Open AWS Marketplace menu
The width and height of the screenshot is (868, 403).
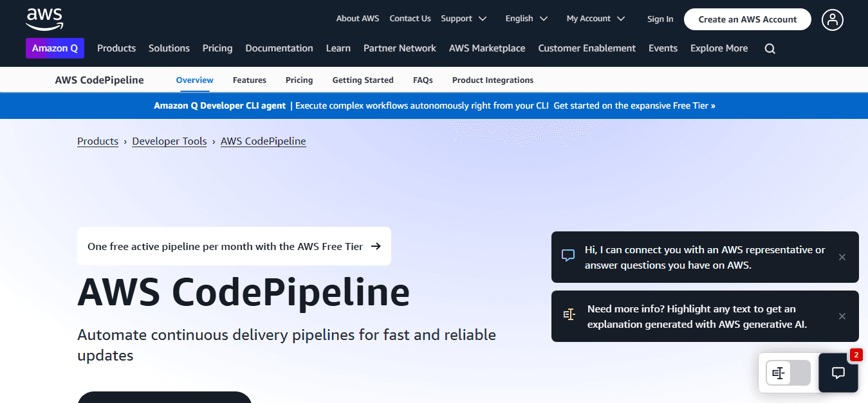(487, 48)
